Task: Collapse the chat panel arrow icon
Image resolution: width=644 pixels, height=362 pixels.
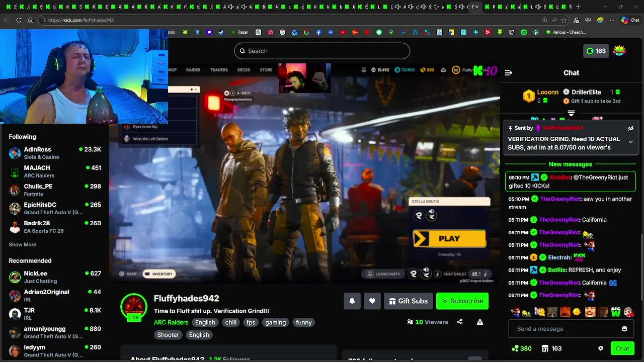Action: [x=508, y=73]
